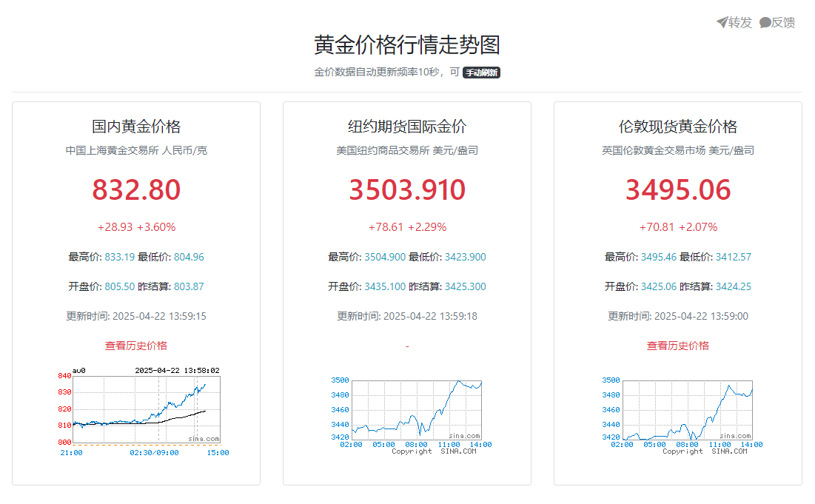Click 英国伦敦黄金交易市场 美元/盎司 subtitle
The width and height of the screenshot is (815, 504).
click(678, 150)
